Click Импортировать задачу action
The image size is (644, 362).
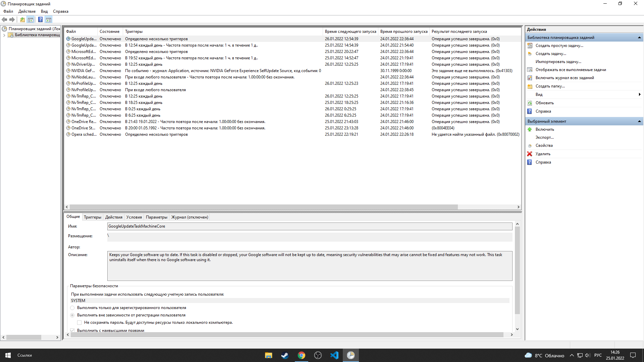[x=558, y=62]
